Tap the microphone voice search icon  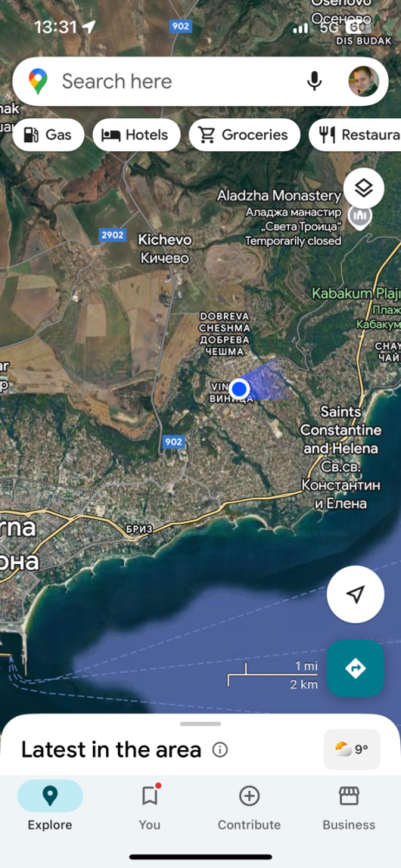[314, 81]
